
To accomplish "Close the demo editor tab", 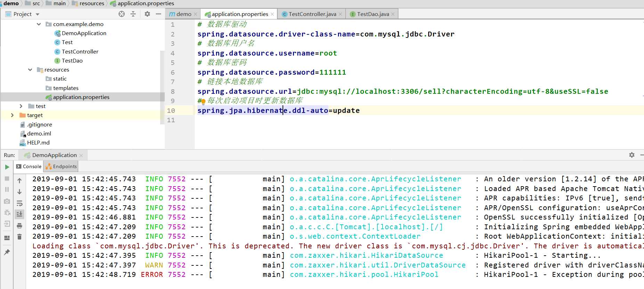I will (x=196, y=14).
